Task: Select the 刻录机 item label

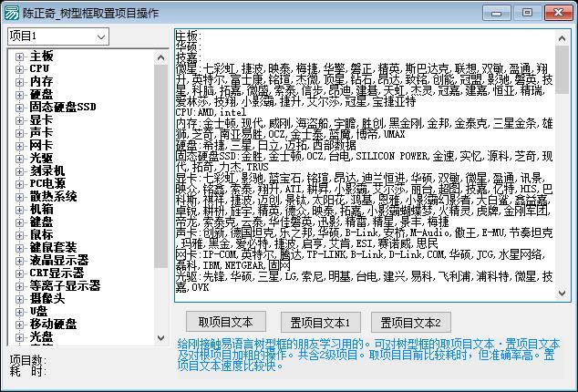Action: tap(47, 171)
